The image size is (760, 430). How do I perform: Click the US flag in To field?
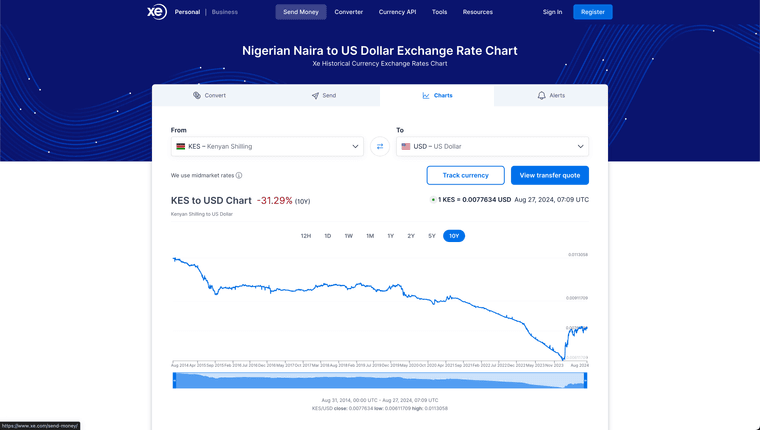click(x=406, y=146)
